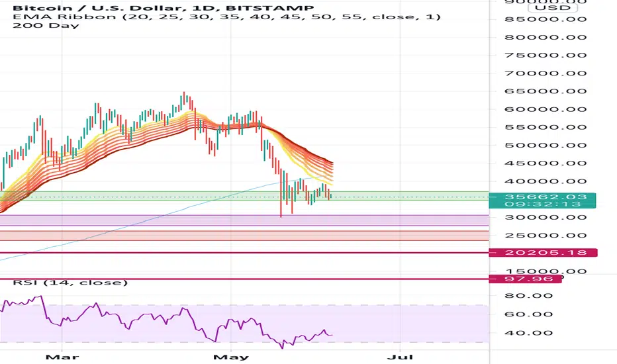Select the 200 Day indicator label
Image resolution: width=617 pixels, height=364 pixels.
tap(46, 26)
